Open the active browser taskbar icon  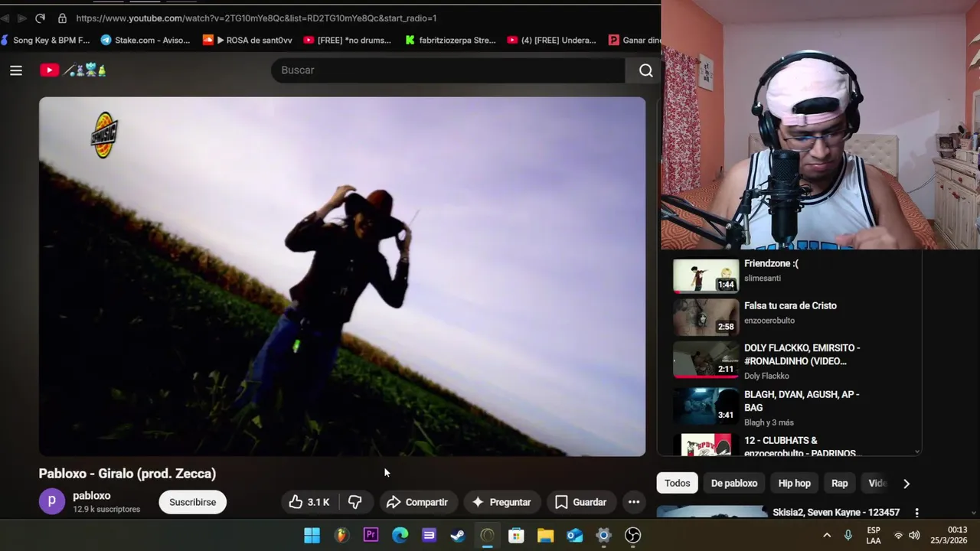[487, 535]
